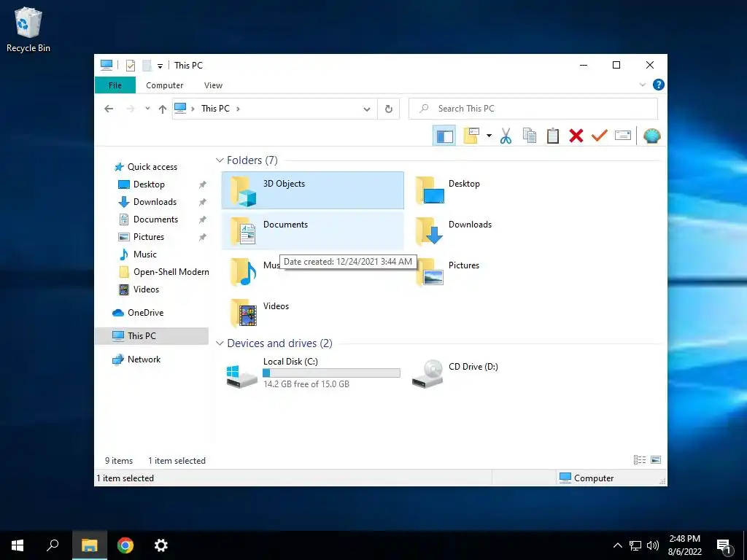Go up one level with up arrow
Image resolution: width=747 pixels, height=560 pixels.
point(163,109)
